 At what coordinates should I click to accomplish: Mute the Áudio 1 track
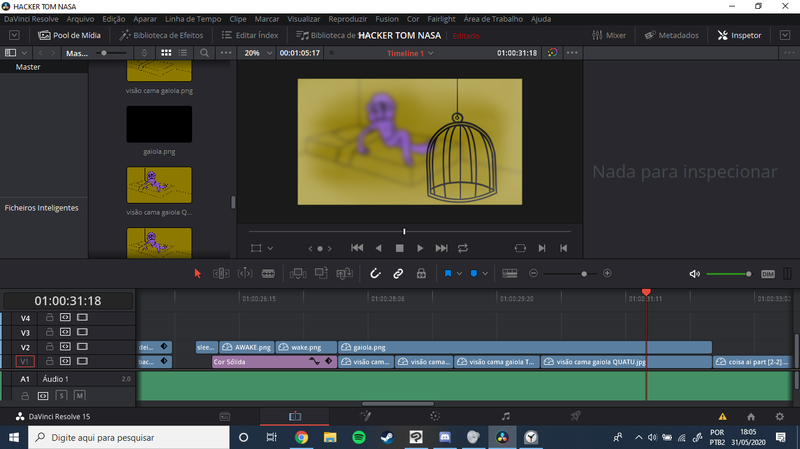point(79,395)
